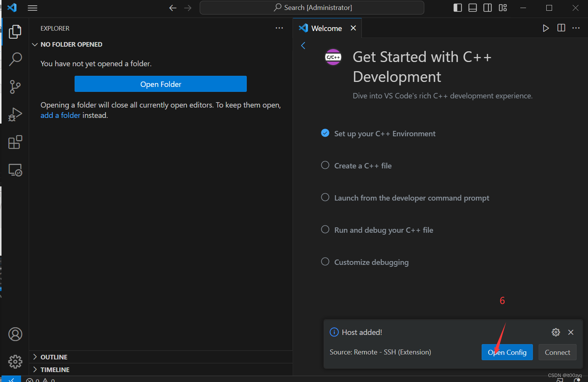Select the Customize debugging step

(x=371, y=262)
